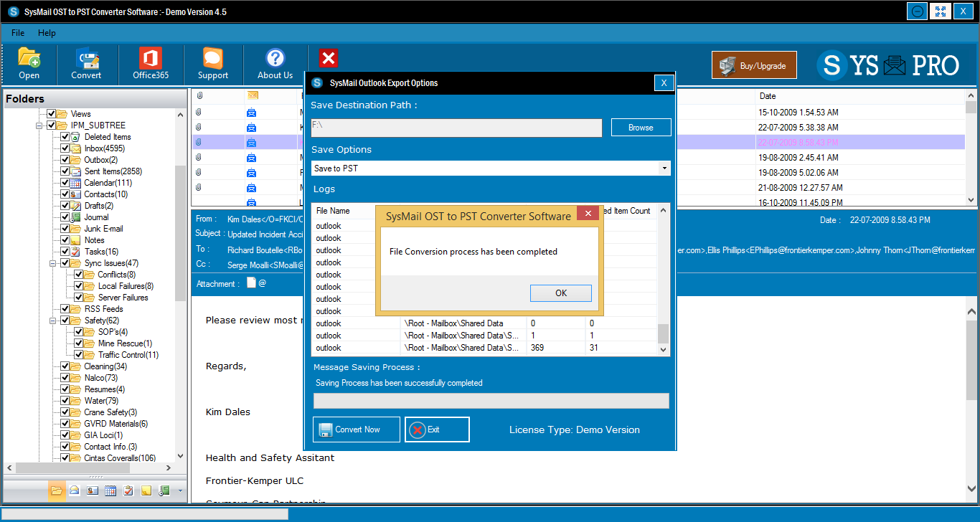Image resolution: width=980 pixels, height=522 pixels.
Task: Click the attachment file icon in preview header
Action: (251, 283)
